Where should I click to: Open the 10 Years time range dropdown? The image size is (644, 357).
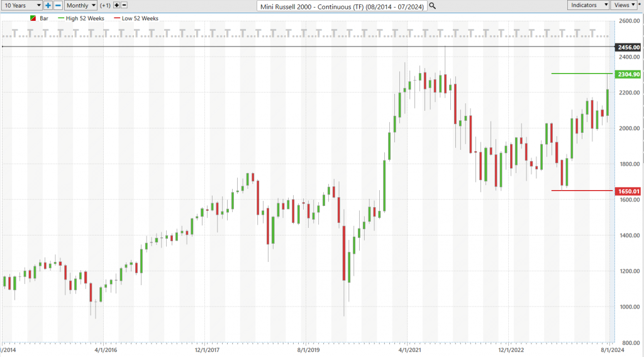(x=22, y=5)
